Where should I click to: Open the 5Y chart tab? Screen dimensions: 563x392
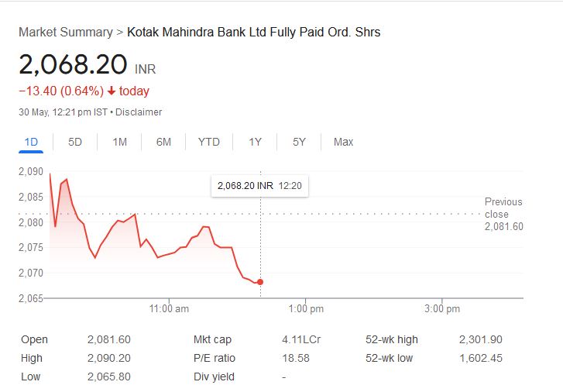(x=299, y=142)
